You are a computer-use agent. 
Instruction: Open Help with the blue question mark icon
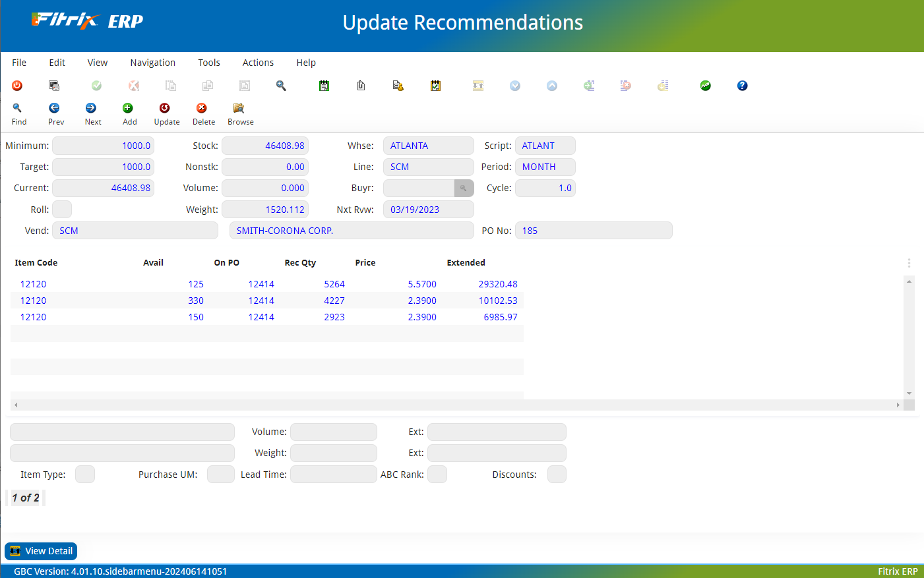click(742, 86)
